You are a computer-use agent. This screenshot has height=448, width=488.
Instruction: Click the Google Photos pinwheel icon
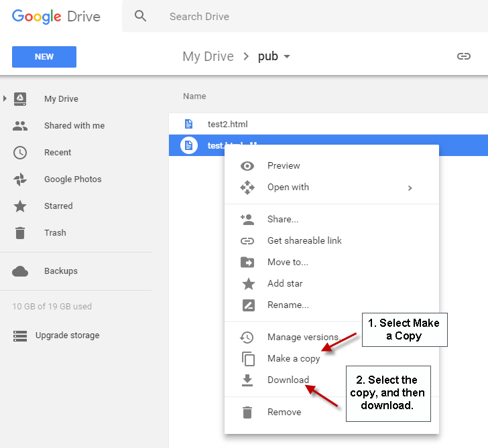coord(20,179)
